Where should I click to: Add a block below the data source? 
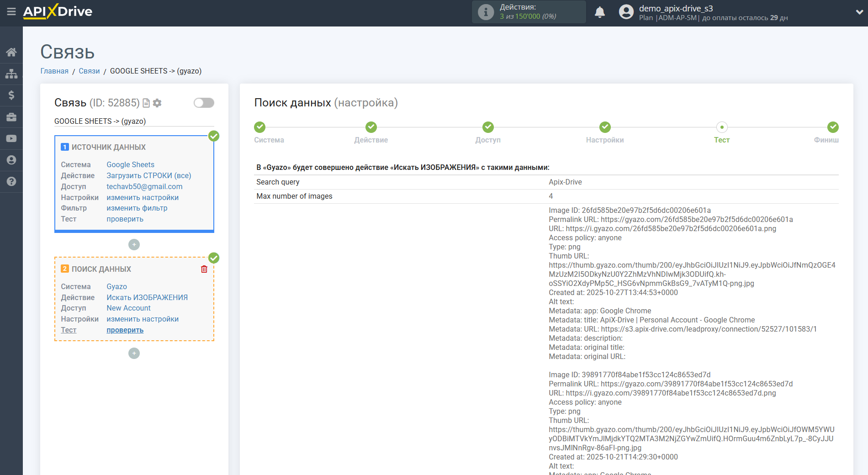(x=134, y=245)
